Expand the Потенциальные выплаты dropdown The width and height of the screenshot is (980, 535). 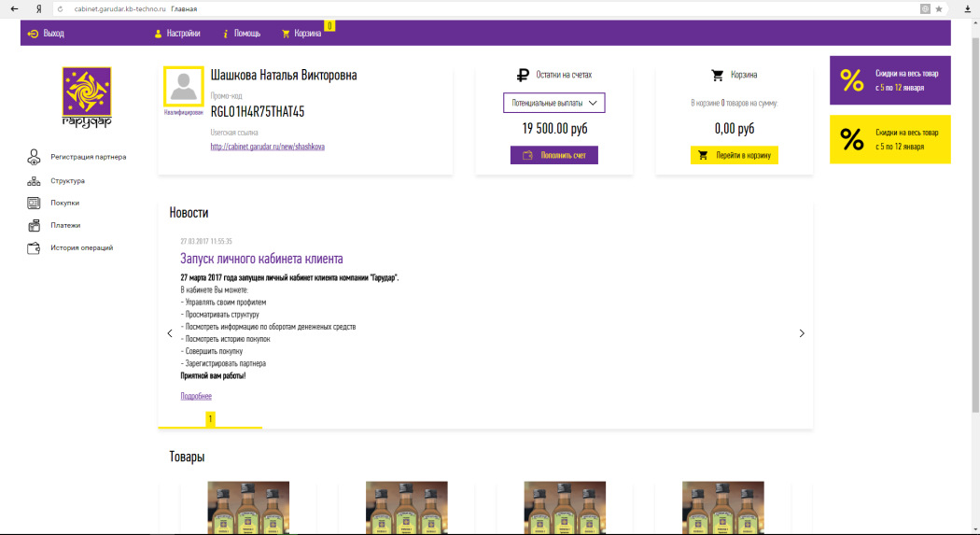pos(554,103)
